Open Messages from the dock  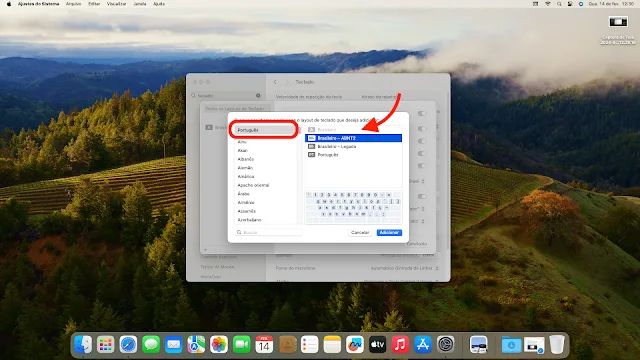(151, 344)
